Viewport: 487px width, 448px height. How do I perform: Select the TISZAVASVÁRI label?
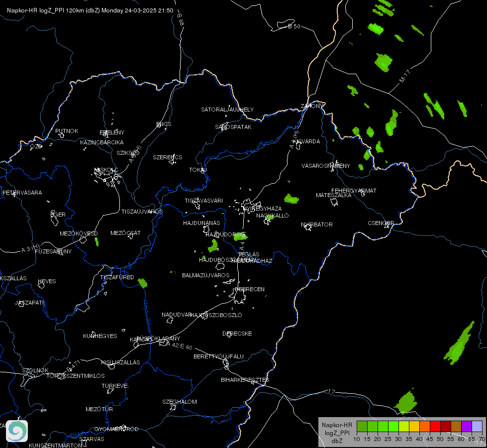pos(204,201)
